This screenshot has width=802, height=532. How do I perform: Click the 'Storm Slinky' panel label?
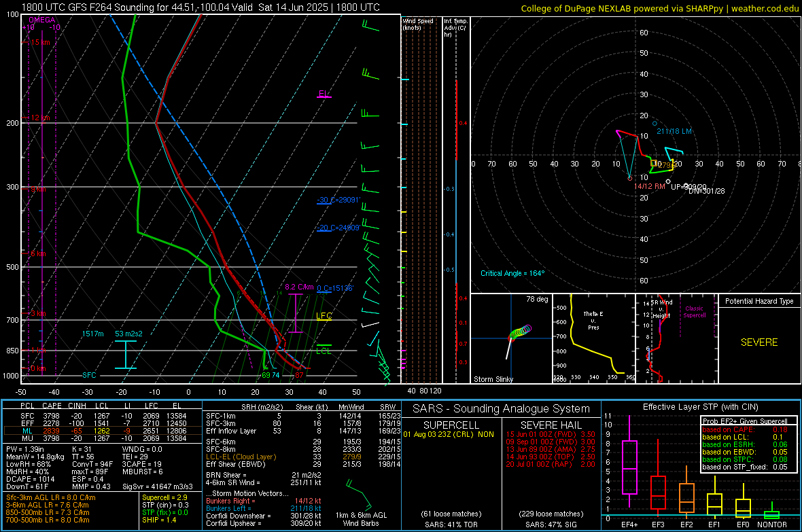pyautogui.click(x=493, y=379)
